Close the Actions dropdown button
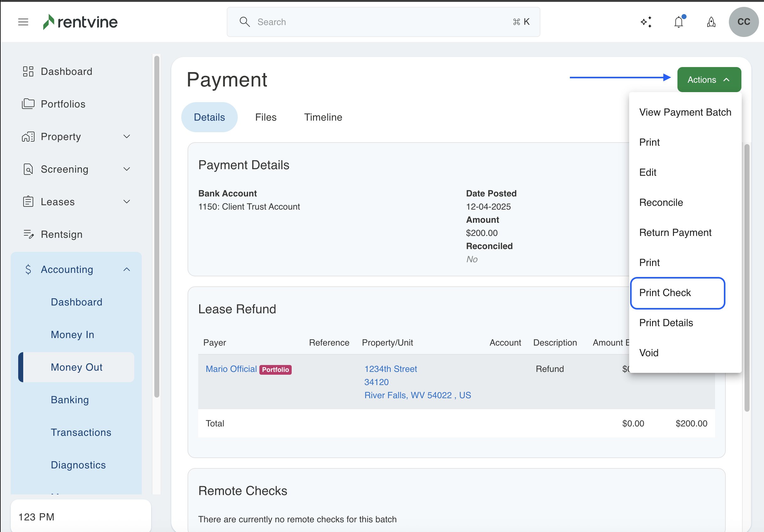Image resolution: width=764 pixels, height=532 pixels. (709, 80)
